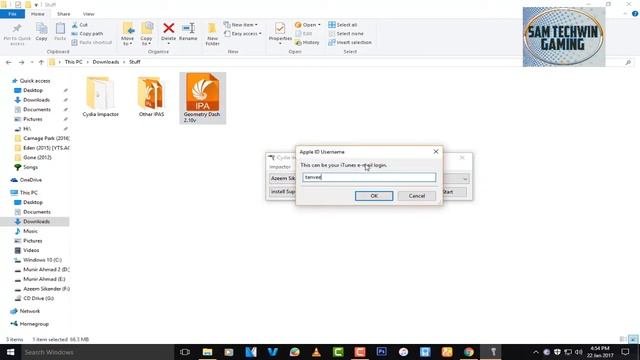This screenshot has width=640, height=360.
Task: Switch to the View ribbon tab
Action: pos(89,14)
